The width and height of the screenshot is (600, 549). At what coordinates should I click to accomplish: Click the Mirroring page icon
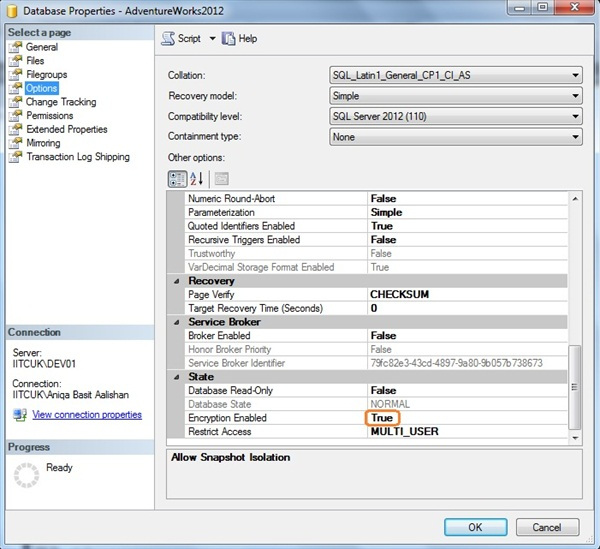click(15, 143)
